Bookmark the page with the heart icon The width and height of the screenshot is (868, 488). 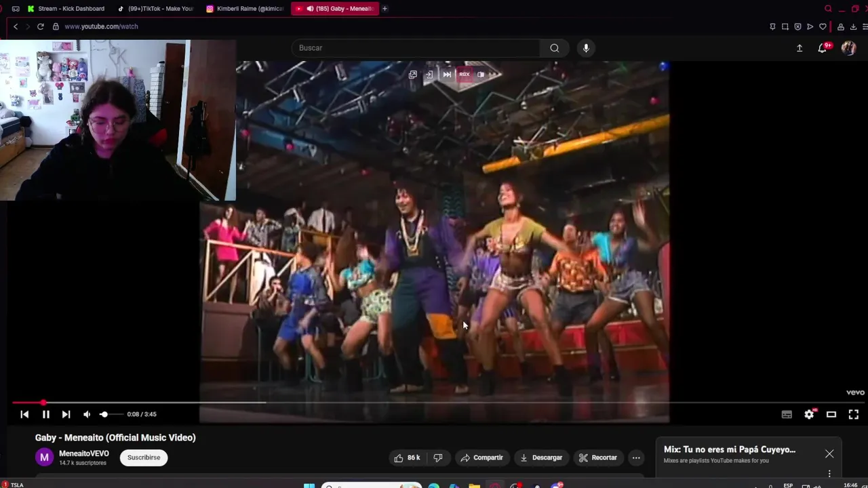[x=823, y=26]
